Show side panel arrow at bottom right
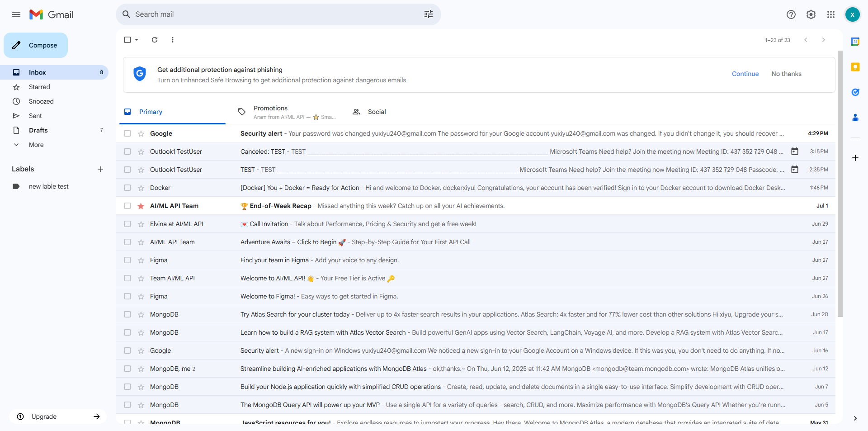This screenshot has width=868, height=431. [x=855, y=418]
